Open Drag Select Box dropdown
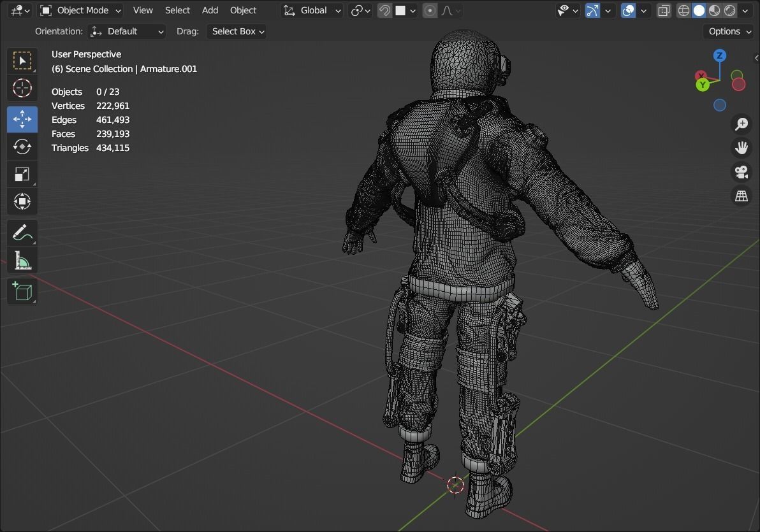 pos(237,31)
